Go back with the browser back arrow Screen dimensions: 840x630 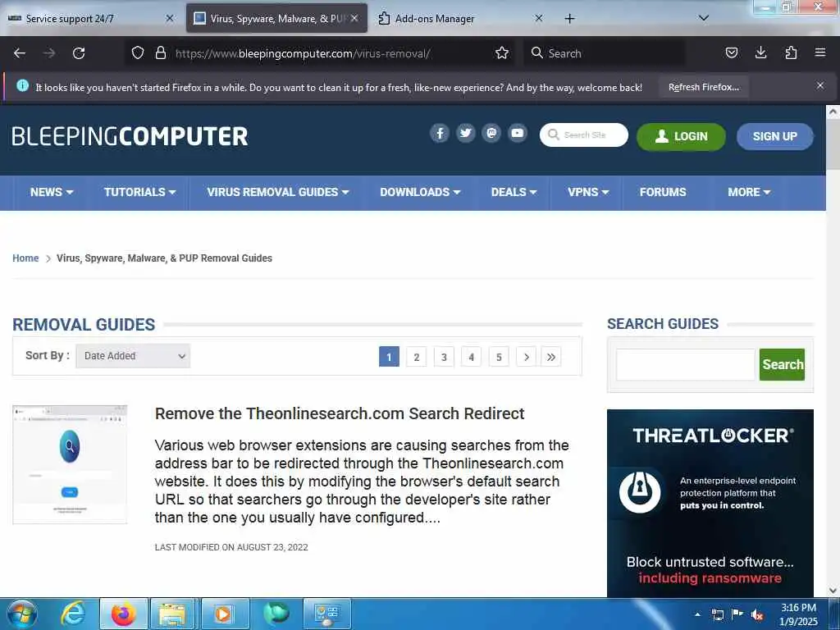20,53
